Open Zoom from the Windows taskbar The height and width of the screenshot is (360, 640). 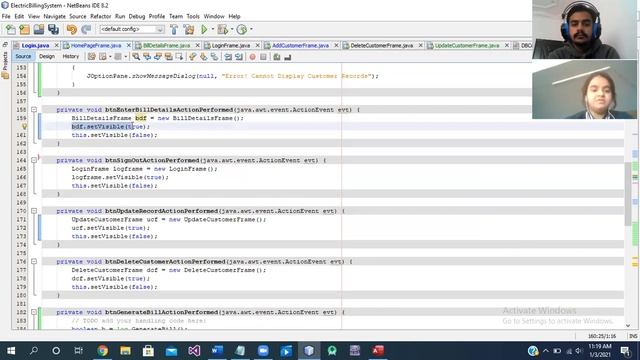point(263,351)
